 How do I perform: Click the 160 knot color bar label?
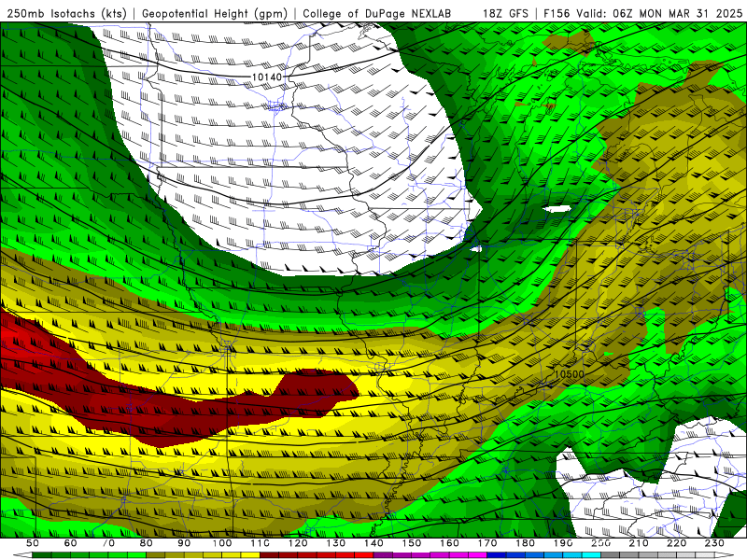tap(449, 543)
